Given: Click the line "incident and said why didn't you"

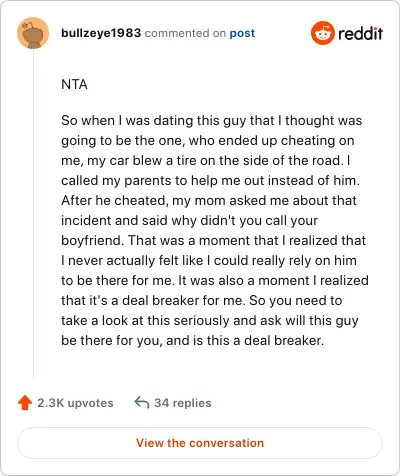Looking at the screenshot, I should click(189, 221).
